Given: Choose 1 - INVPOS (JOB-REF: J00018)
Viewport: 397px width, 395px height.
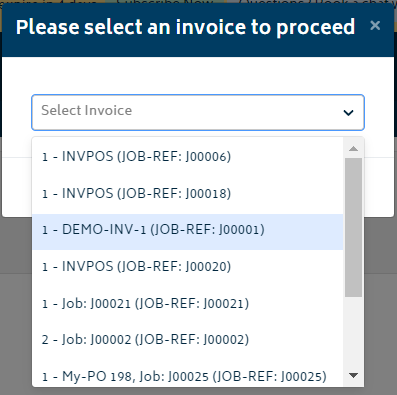Looking at the screenshot, I should (188, 193).
